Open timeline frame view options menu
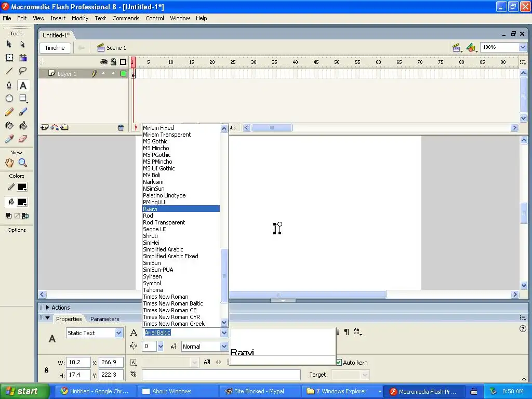The width and height of the screenshot is (532, 399). 523,62
